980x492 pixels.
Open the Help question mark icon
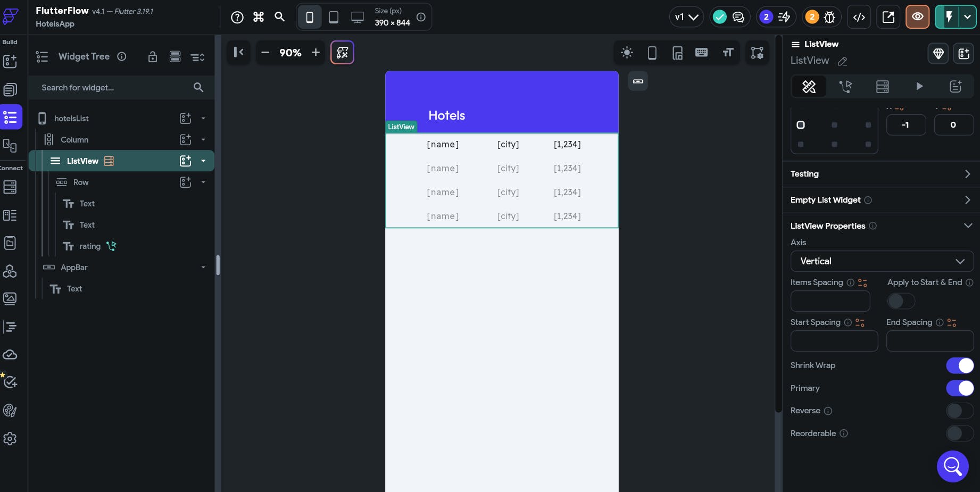tap(237, 17)
